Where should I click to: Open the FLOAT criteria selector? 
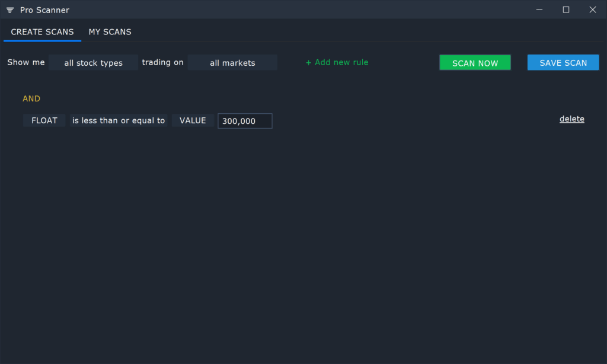tap(44, 120)
